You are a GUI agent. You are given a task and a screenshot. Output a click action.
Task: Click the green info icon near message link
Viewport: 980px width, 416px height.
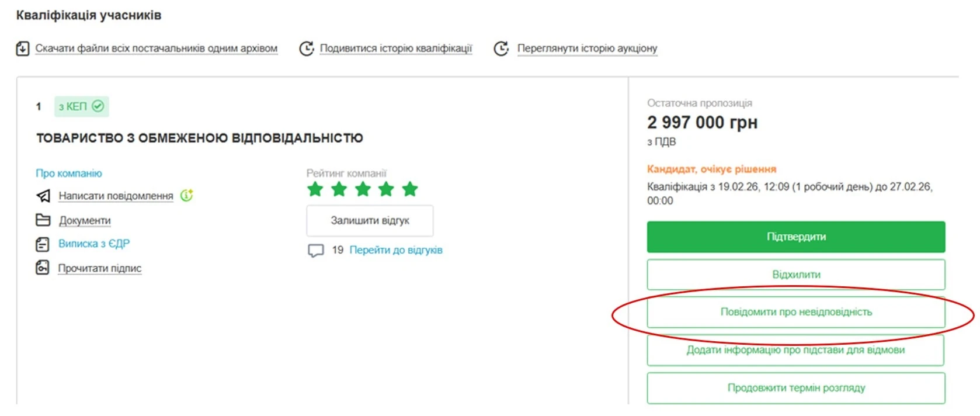(x=187, y=195)
